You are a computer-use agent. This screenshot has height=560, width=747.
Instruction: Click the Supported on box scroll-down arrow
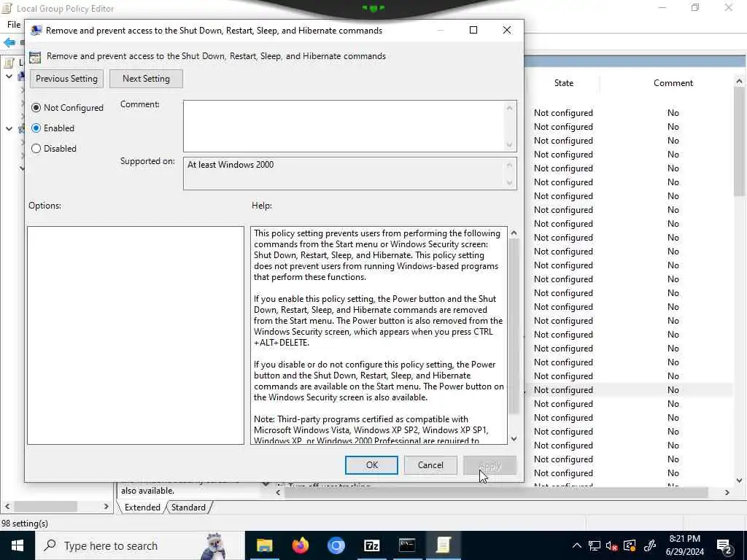pos(510,183)
